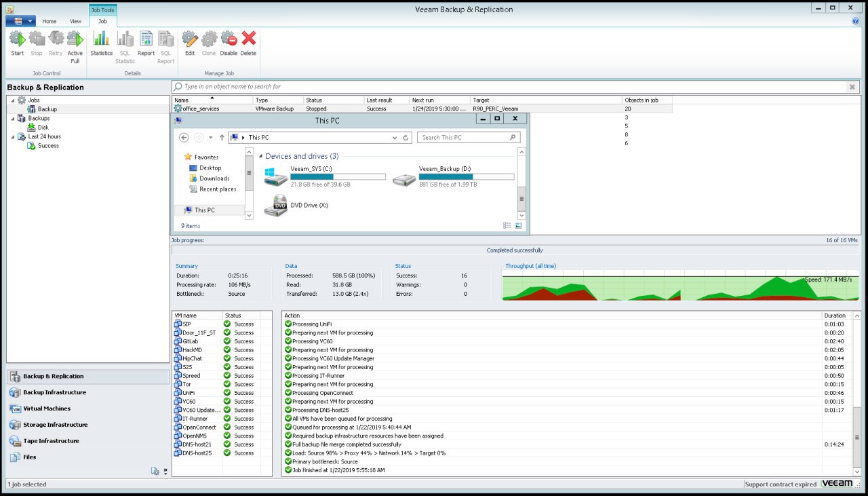Select the office_services job row
This screenshot has height=496, width=868.
(422, 109)
